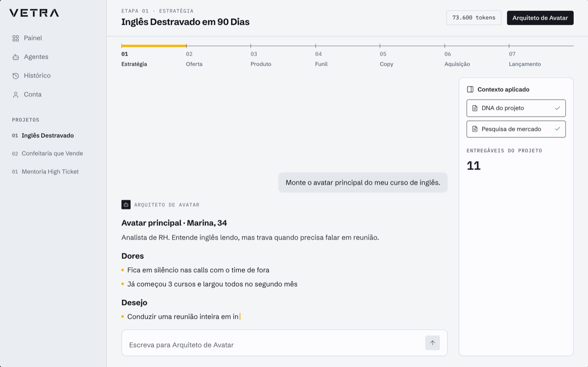Toggle the DNA do projeto checkmark

(x=557, y=108)
